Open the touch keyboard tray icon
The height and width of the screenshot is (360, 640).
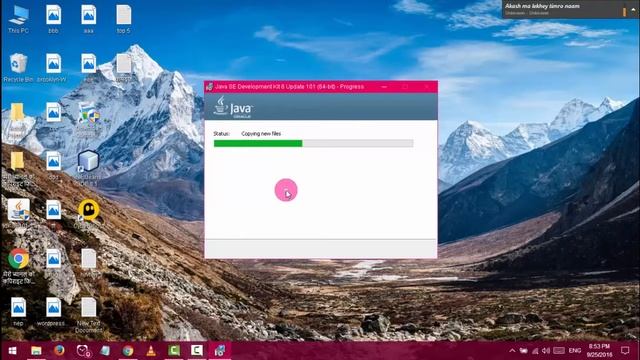(559, 351)
